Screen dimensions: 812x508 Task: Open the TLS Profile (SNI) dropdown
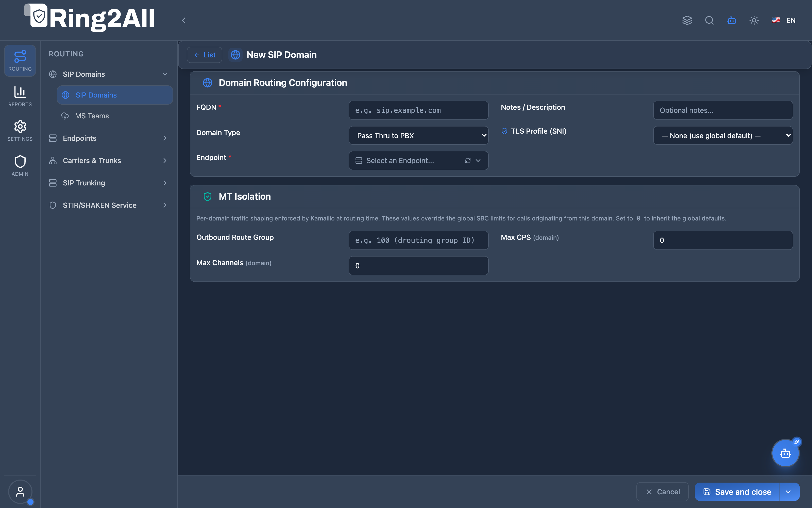click(x=723, y=136)
